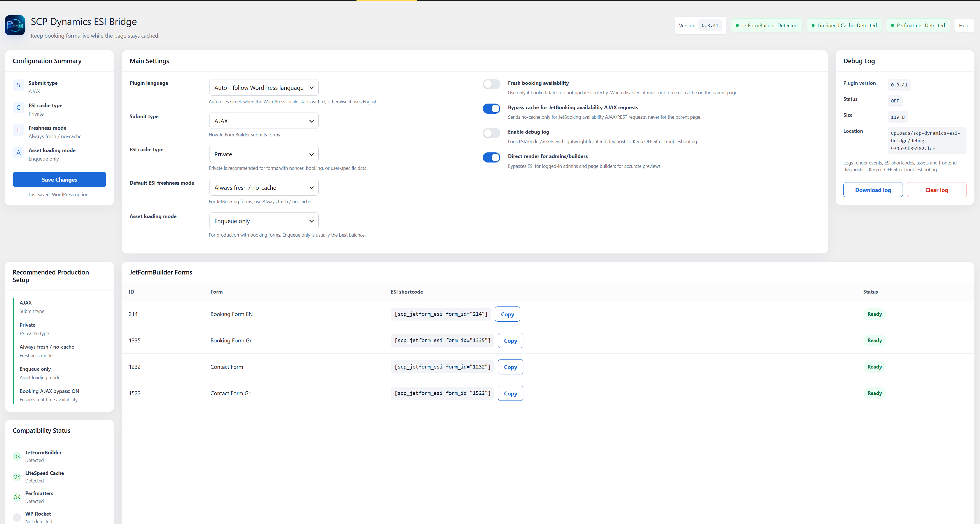Copy shortcode for Booking Form EN
The width and height of the screenshot is (980, 524).
(507, 314)
